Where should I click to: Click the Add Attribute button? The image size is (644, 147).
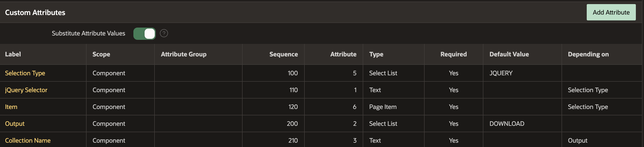[611, 12]
